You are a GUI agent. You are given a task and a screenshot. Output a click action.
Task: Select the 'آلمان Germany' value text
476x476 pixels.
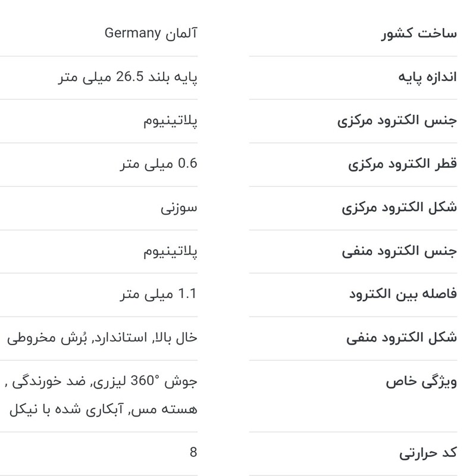click(151, 33)
